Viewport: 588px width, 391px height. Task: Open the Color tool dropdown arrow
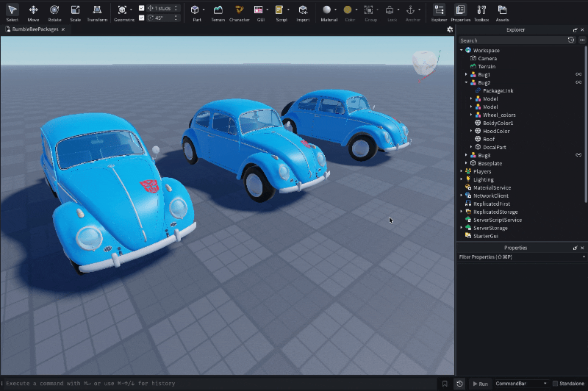(x=356, y=10)
